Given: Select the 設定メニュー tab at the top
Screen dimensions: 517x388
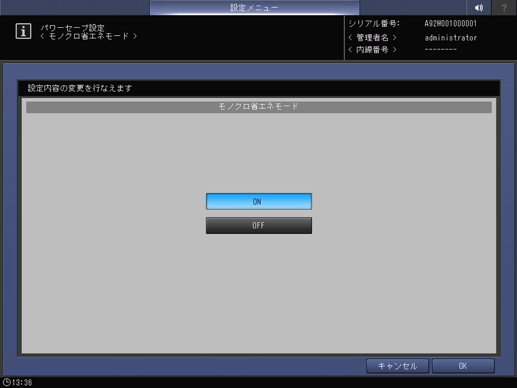Looking at the screenshot, I should click(254, 7).
